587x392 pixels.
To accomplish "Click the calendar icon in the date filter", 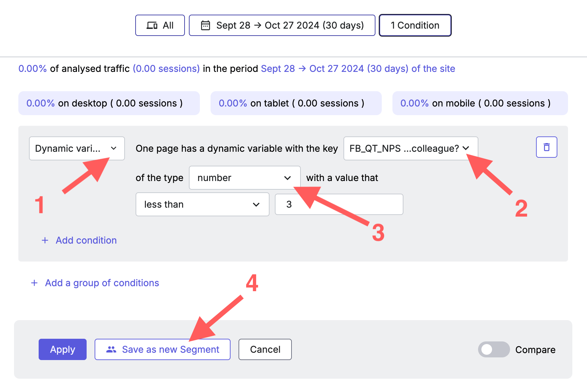I will click(x=206, y=25).
